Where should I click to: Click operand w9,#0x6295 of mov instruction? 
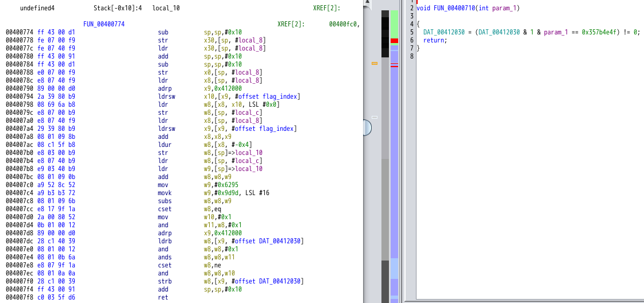222,185
